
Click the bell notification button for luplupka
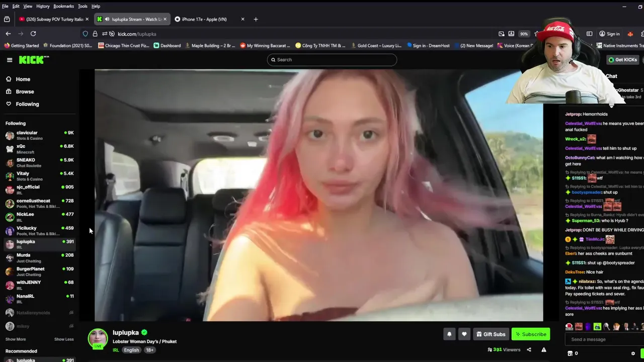(x=449, y=334)
